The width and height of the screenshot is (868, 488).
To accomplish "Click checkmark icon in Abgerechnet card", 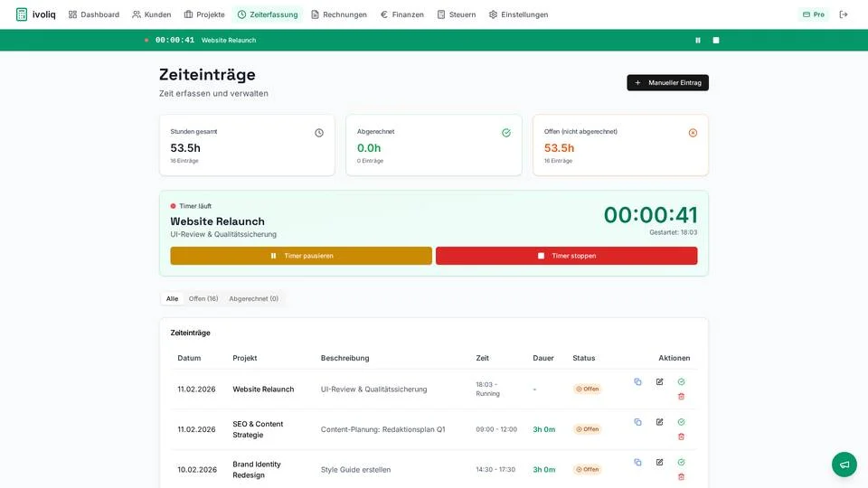I will (506, 133).
